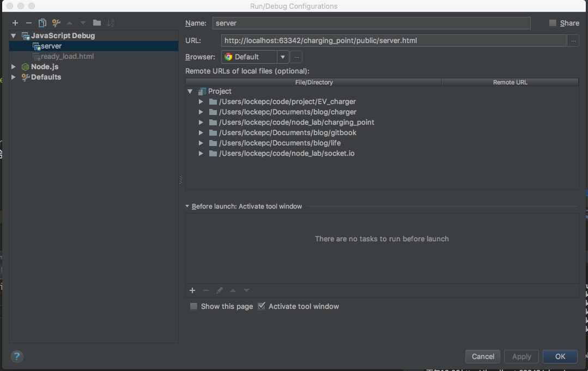
Task: Open the edit defaults wrench icon
Action: [x=56, y=23]
